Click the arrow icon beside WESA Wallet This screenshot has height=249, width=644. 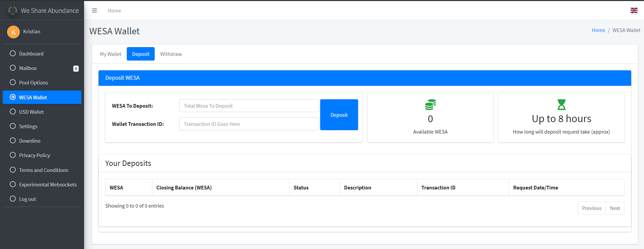click(13, 97)
